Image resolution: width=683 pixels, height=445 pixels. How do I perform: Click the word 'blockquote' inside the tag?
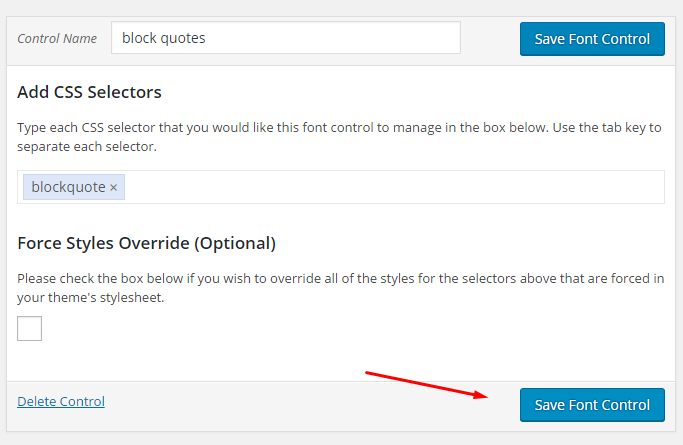tap(68, 187)
